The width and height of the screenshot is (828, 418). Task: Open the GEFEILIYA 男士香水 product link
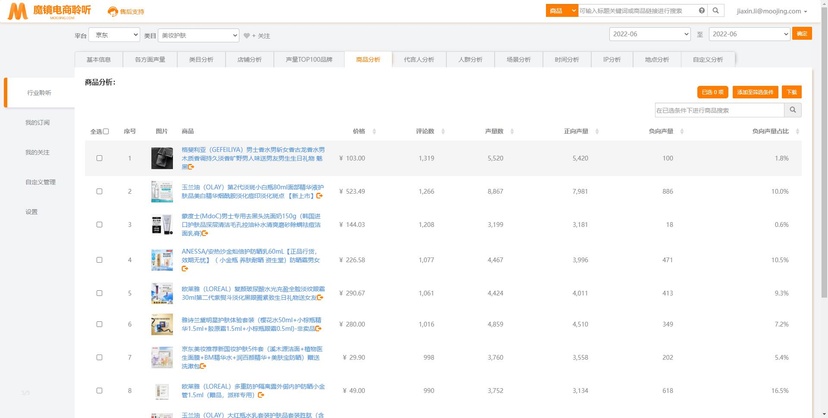(253, 158)
